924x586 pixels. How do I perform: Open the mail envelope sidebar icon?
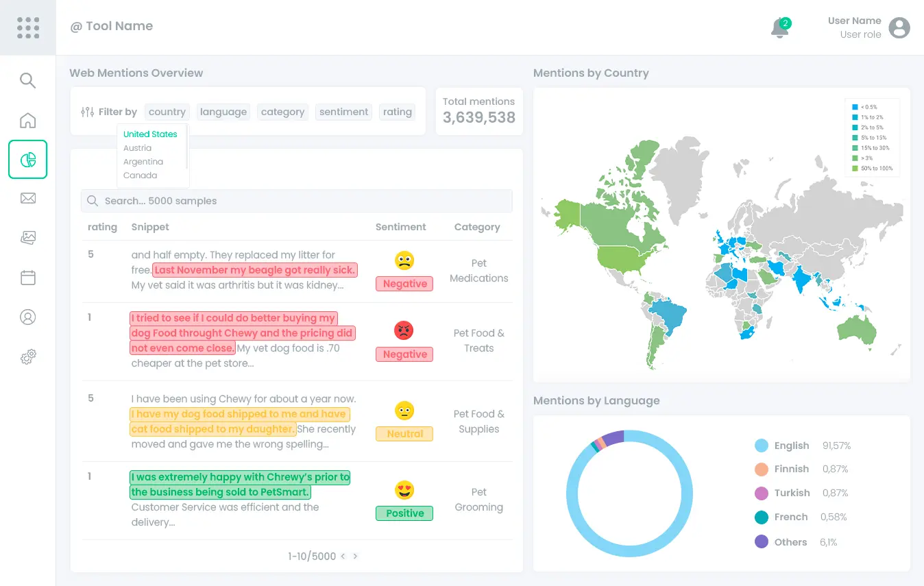[27, 199]
